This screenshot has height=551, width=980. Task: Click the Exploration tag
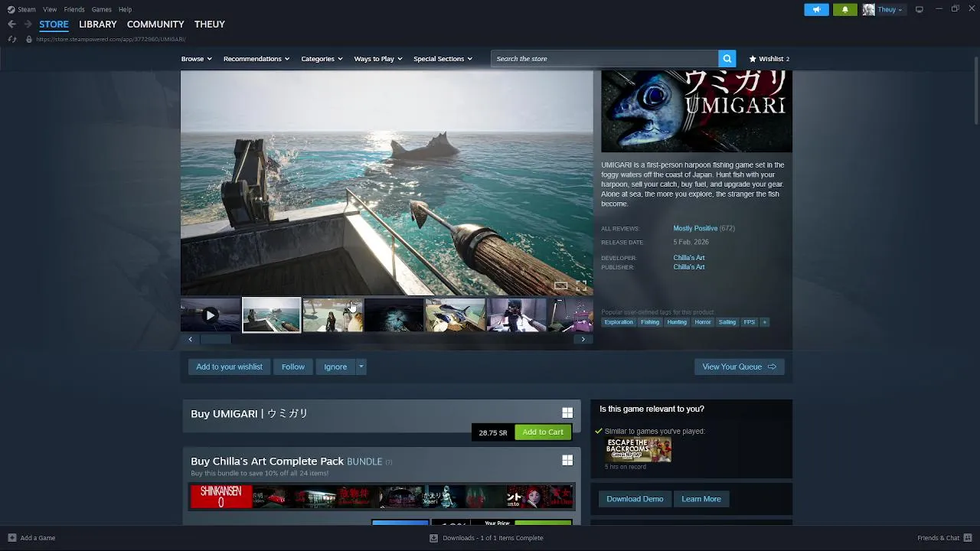(x=619, y=322)
